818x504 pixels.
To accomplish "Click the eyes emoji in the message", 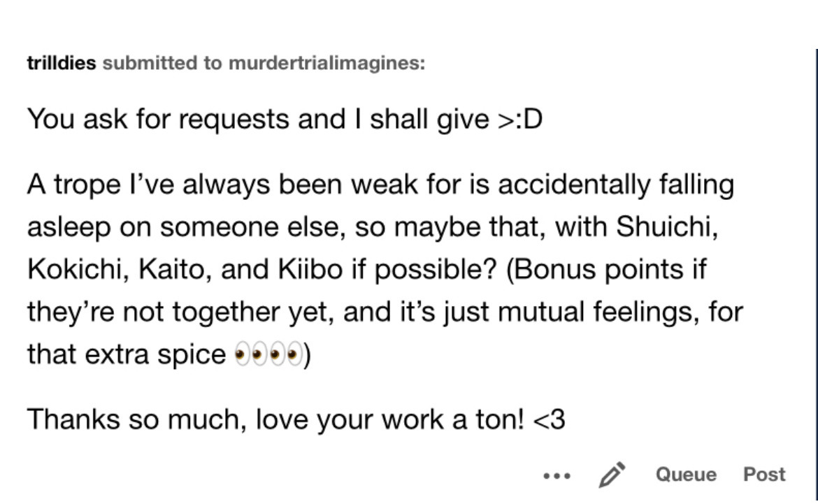I will pyautogui.click(x=268, y=355).
